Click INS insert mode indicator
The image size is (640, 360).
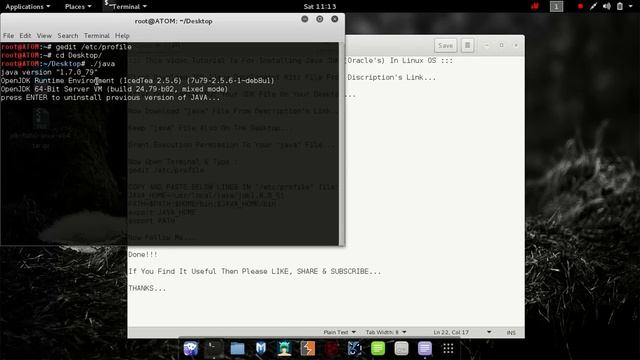pos(511,333)
